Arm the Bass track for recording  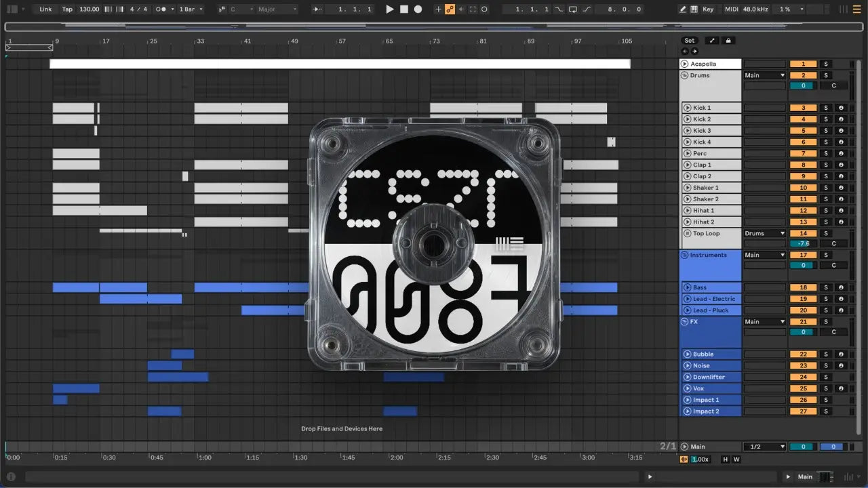840,287
